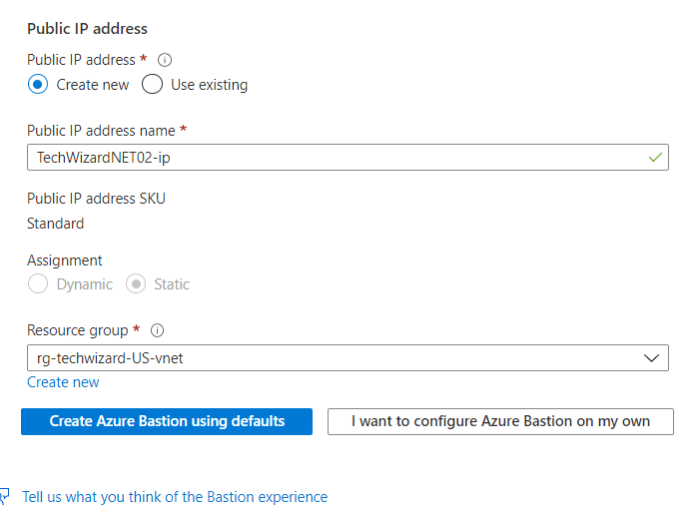
Task: Expand the Resource group dropdown arrow
Action: [652, 358]
